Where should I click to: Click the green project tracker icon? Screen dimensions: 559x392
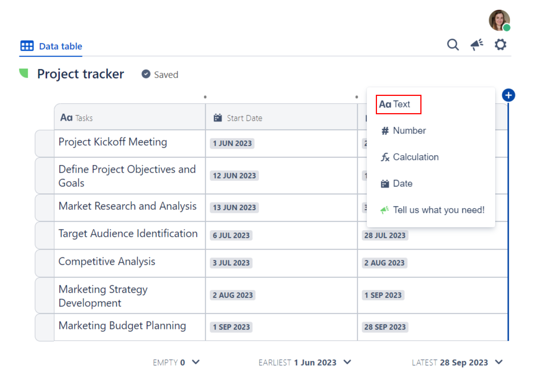click(24, 73)
